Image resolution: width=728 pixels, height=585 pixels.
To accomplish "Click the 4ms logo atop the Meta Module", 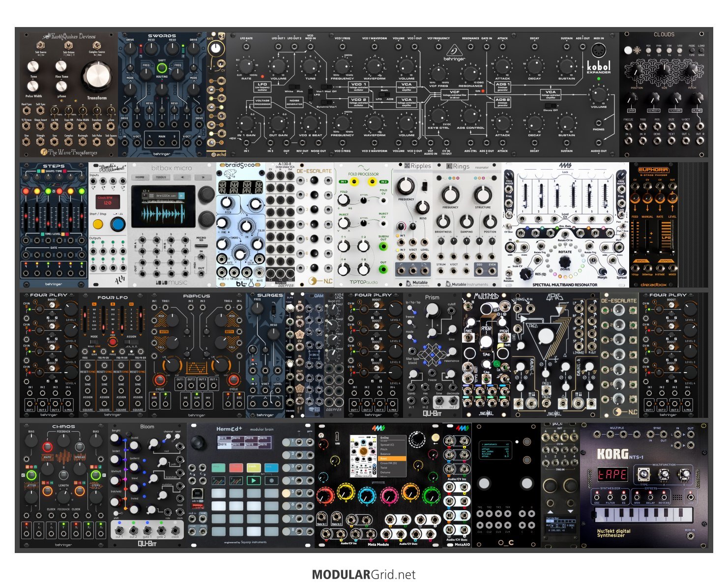I will [378, 428].
